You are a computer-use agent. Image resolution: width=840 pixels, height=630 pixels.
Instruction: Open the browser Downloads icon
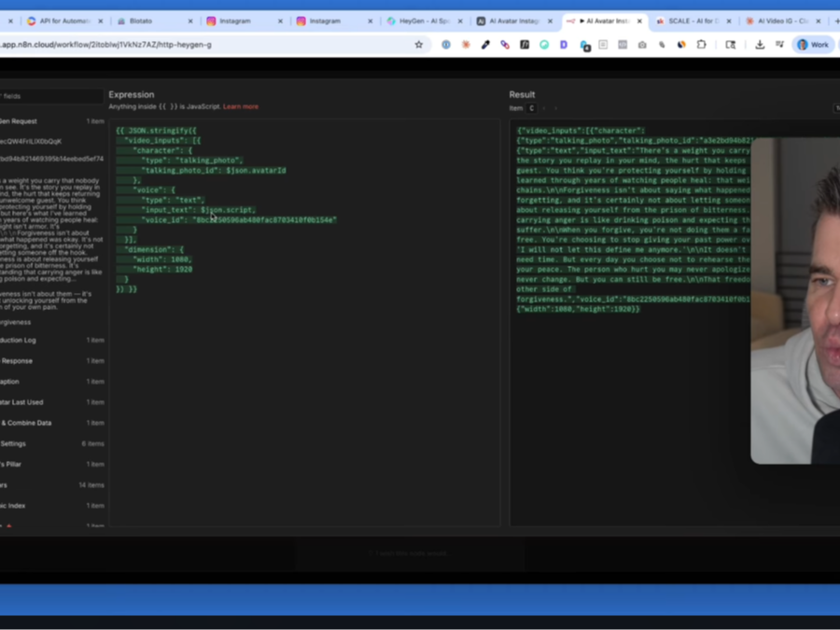[x=760, y=45]
